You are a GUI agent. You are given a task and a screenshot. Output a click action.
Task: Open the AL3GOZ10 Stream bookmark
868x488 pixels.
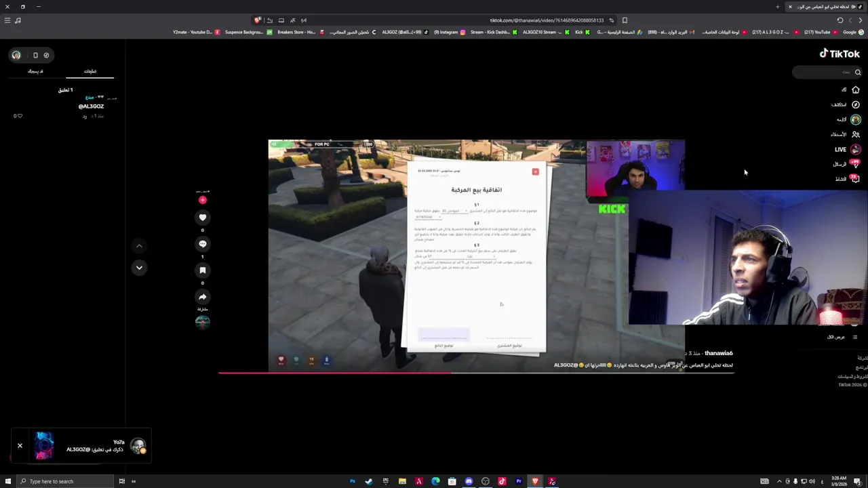[547, 32]
